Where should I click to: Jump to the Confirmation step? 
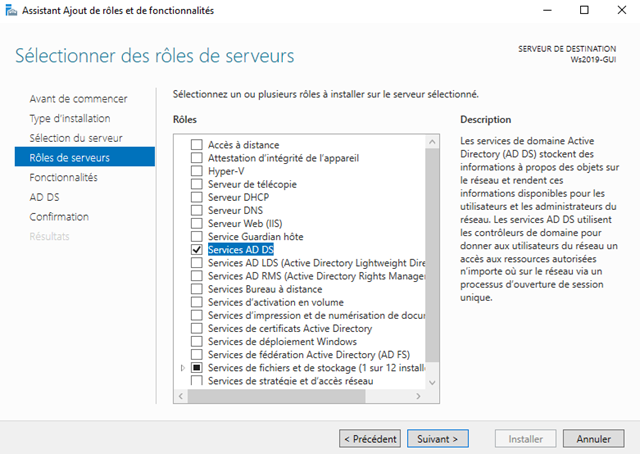(x=59, y=216)
